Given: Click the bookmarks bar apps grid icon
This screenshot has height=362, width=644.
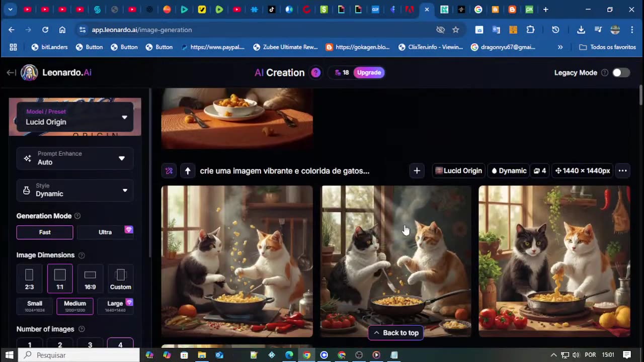Looking at the screenshot, I should [13, 47].
